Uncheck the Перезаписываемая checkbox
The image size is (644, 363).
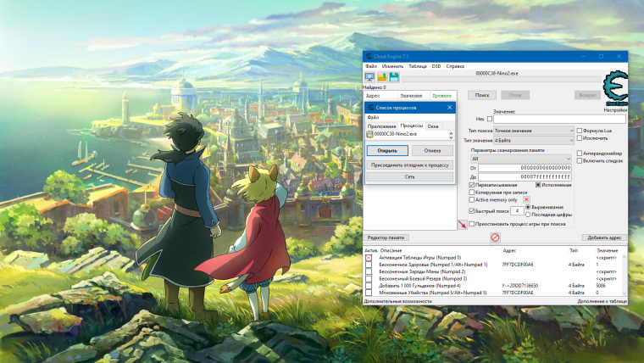[x=472, y=185]
